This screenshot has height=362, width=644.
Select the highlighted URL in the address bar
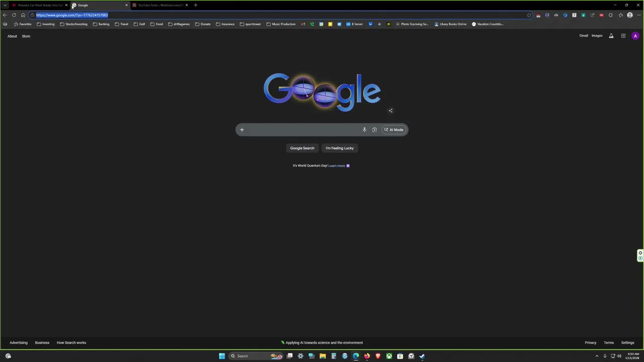[x=72, y=15]
